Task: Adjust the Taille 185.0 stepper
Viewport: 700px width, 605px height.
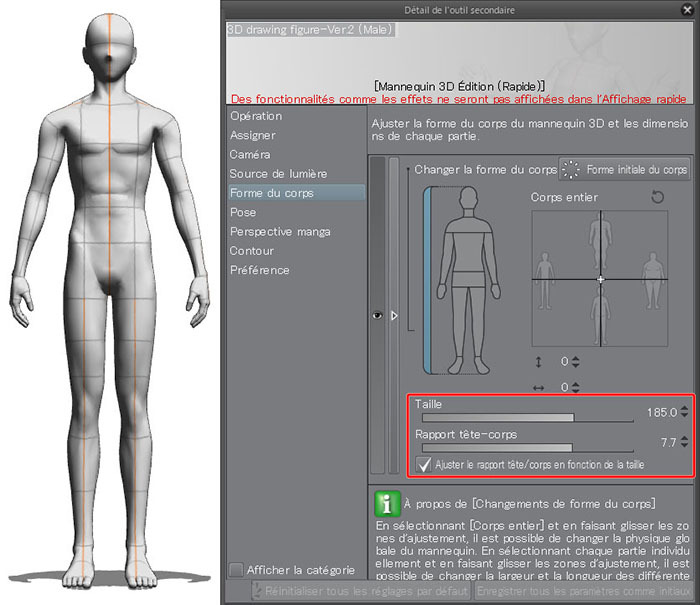Action: click(x=684, y=412)
